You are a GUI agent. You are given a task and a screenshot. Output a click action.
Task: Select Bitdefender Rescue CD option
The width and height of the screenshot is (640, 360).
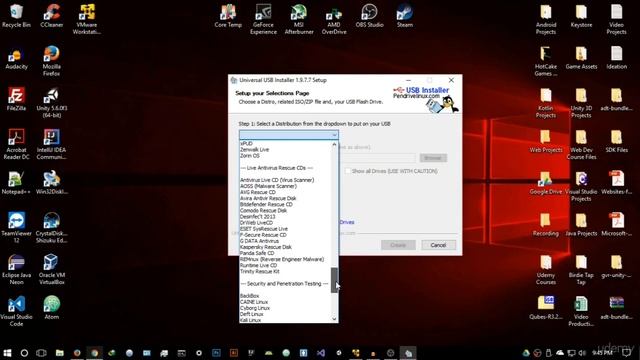click(x=266, y=204)
